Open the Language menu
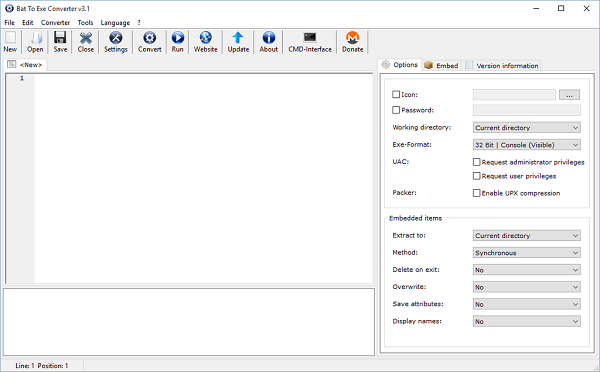This screenshot has height=372, width=600. point(115,23)
